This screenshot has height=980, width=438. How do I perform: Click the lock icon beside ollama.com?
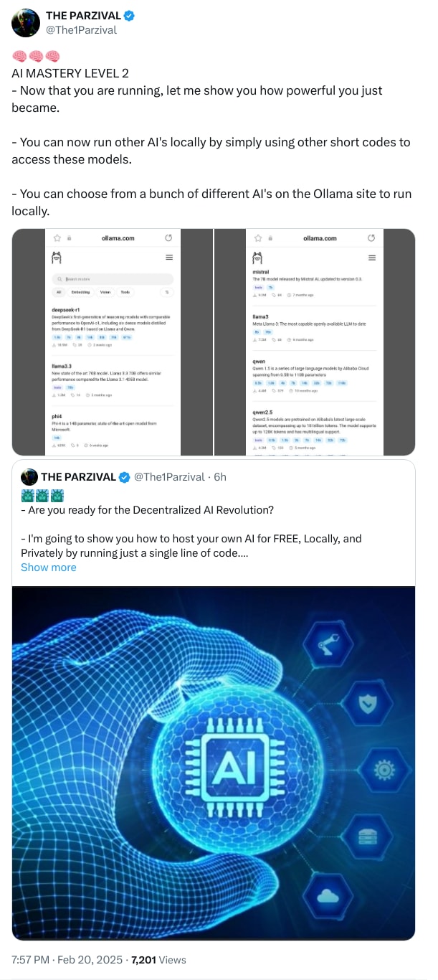(70, 238)
